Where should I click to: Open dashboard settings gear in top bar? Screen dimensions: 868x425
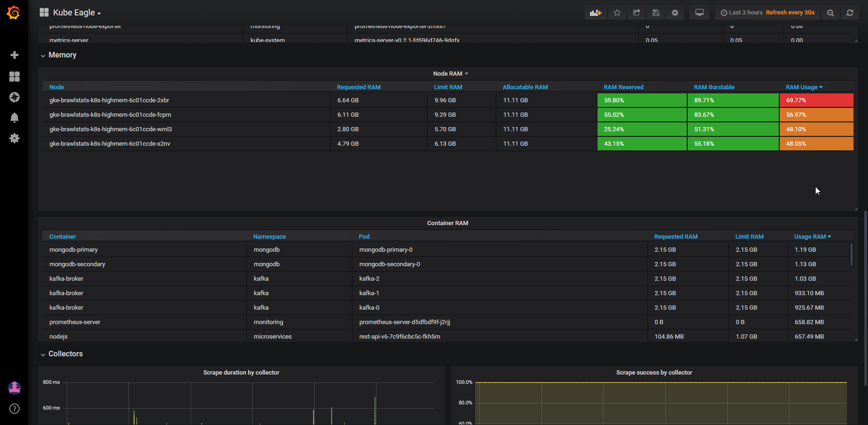point(675,13)
